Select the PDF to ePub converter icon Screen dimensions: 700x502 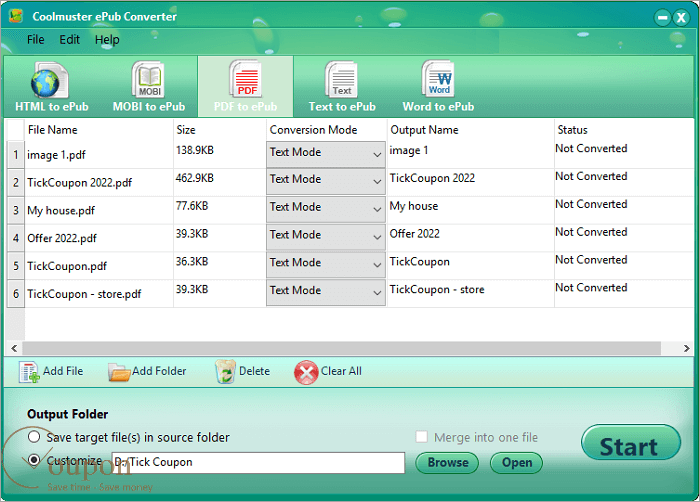(246, 79)
